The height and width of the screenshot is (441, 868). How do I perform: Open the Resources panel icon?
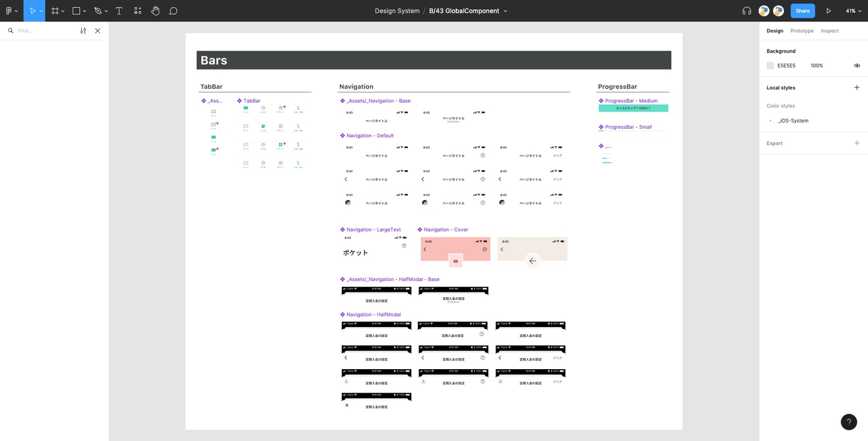click(x=137, y=11)
